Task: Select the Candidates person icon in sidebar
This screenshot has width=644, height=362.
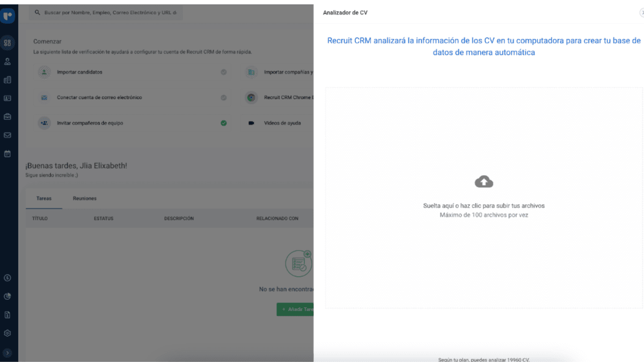Action: pos(7,61)
